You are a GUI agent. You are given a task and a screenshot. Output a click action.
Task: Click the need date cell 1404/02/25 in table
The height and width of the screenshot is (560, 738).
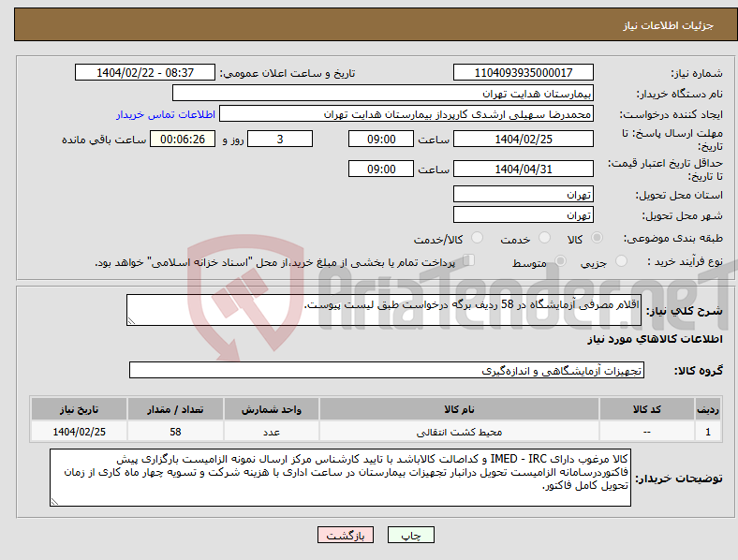tap(79, 432)
